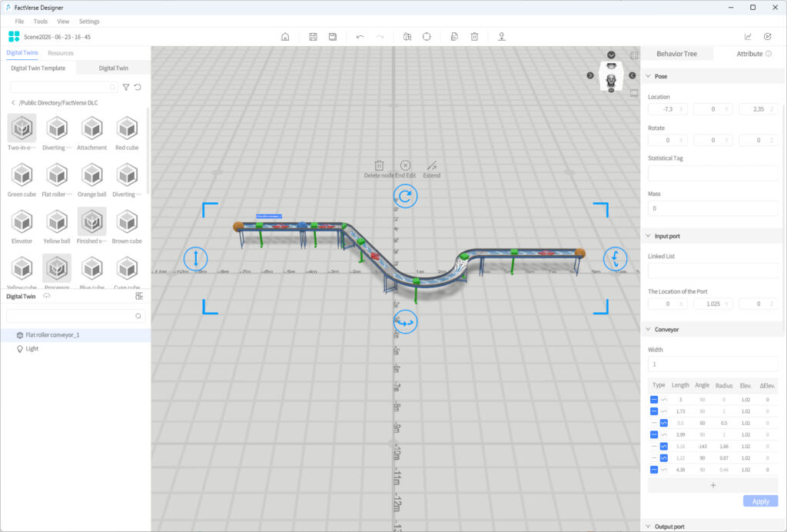Image resolution: width=787 pixels, height=532 pixels.
Task: Open the statistics chart icon
Action: tap(748, 37)
